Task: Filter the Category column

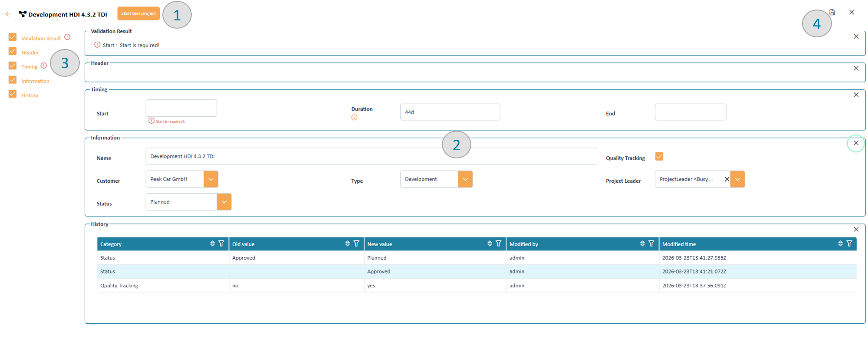Action: point(221,243)
